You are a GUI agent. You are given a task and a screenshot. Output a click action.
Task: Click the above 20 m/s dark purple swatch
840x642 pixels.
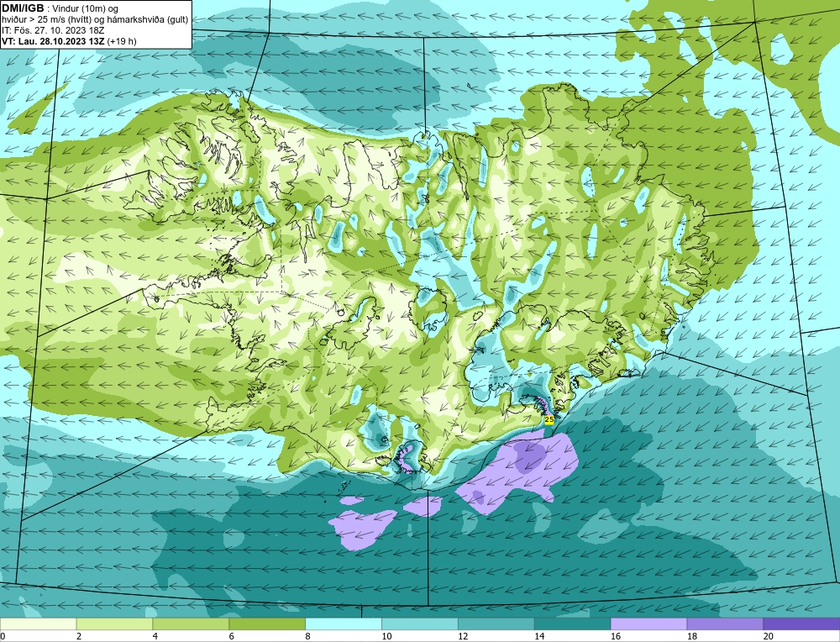[x=801, y=624]
